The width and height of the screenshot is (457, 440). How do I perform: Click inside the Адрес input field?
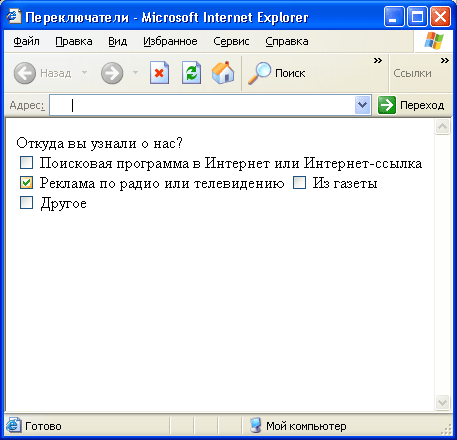tap(202, 105)
